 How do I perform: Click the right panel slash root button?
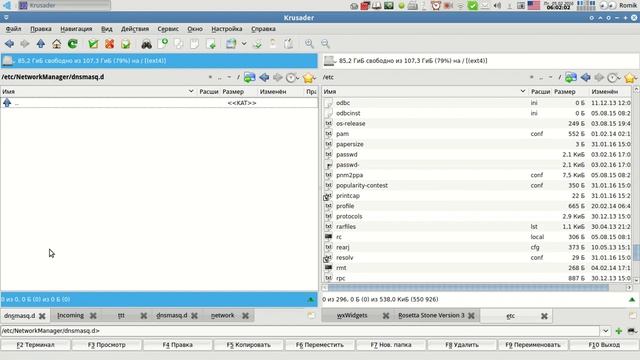560,77
